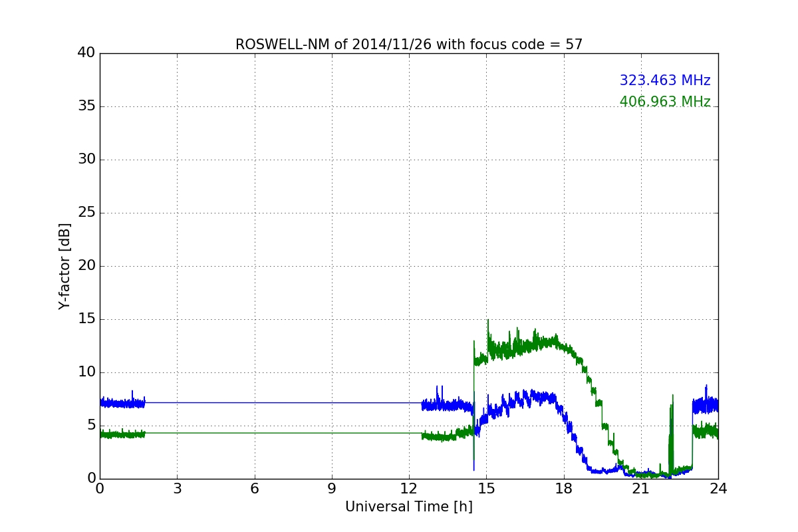Click the Universal Time [h] axis label

[x=409, y=507]
